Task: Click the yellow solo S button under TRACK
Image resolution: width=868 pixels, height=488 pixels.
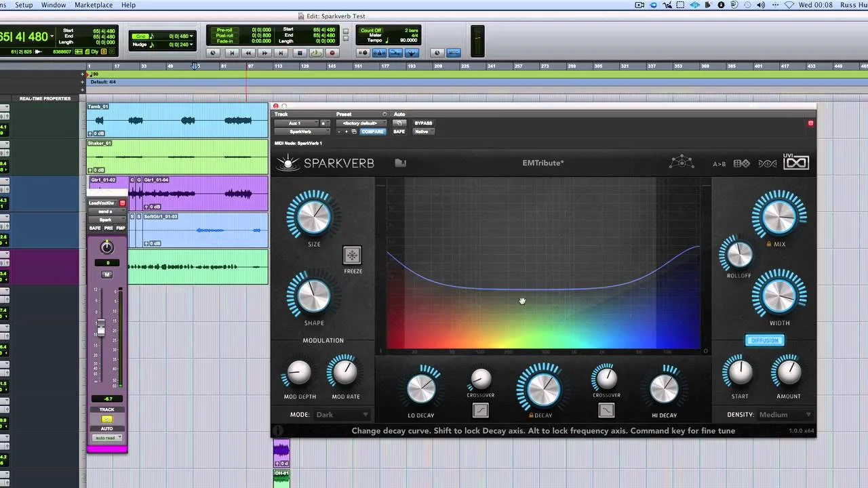Action: [x=106, y=419]
